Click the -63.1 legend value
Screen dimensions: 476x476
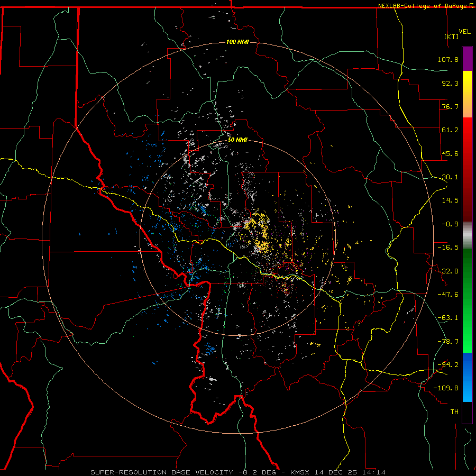click(x=448, y=318)
